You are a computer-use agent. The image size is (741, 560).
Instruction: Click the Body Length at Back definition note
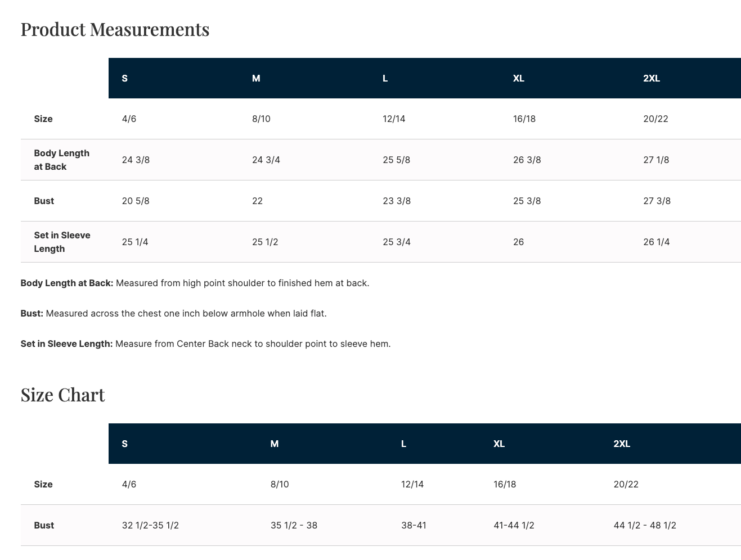coord(195,283)
